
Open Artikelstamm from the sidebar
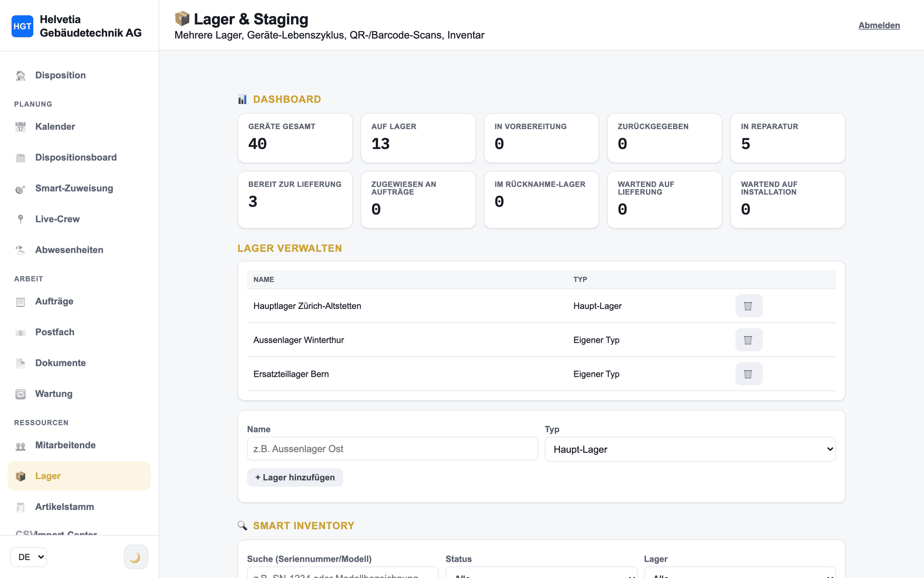(79, 507)
